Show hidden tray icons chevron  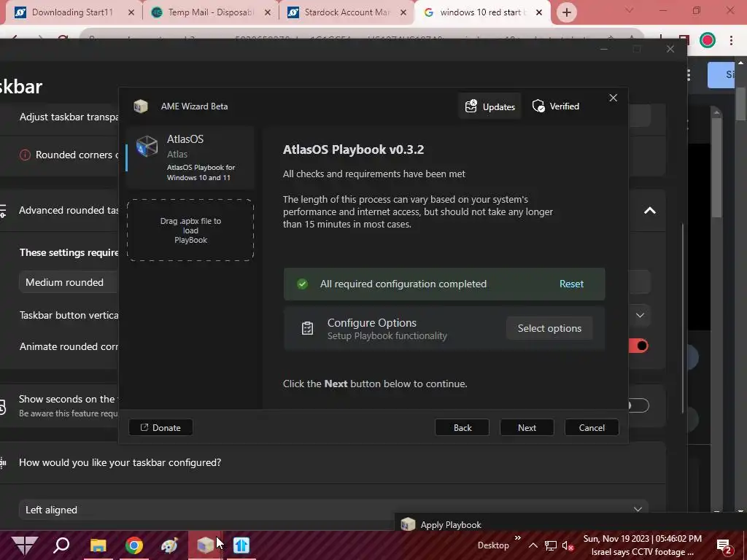(533, 545)
